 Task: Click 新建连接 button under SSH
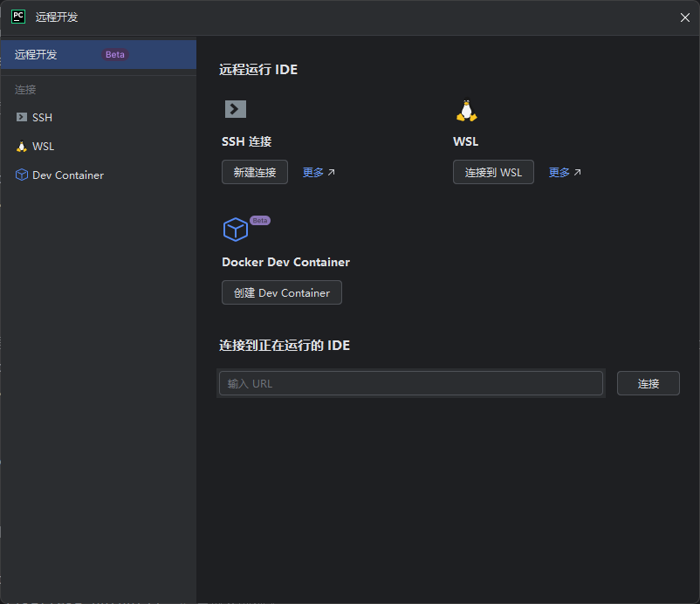pyautogui.click(x=255, y=172)
